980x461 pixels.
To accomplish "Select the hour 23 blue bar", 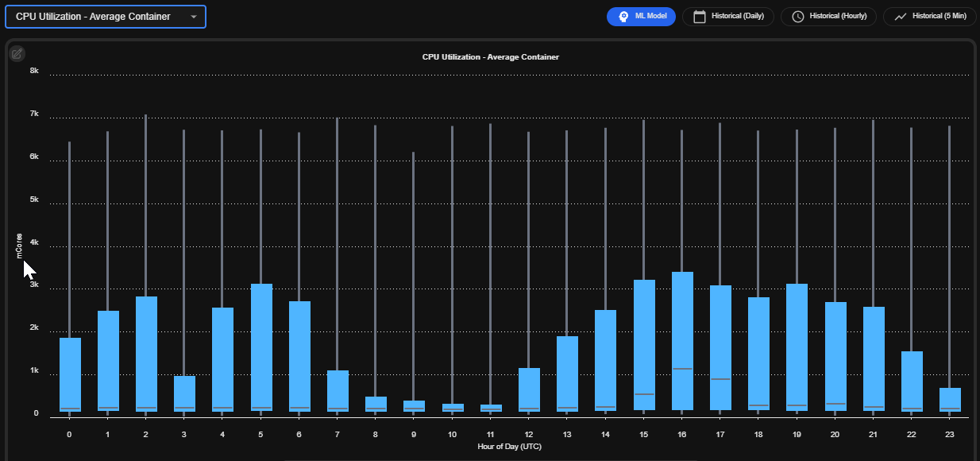I will 951,400.
